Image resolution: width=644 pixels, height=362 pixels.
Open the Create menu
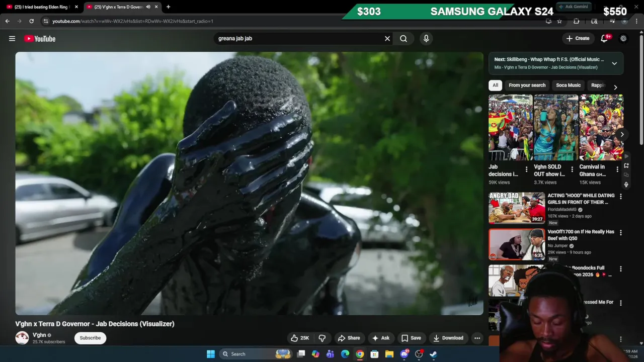[x=578, y=38]
